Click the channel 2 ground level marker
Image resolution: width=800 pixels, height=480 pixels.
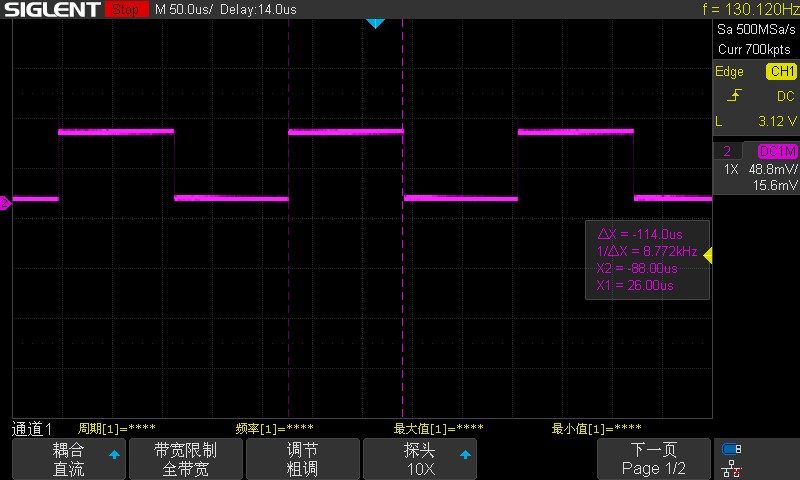coord(5,203)
